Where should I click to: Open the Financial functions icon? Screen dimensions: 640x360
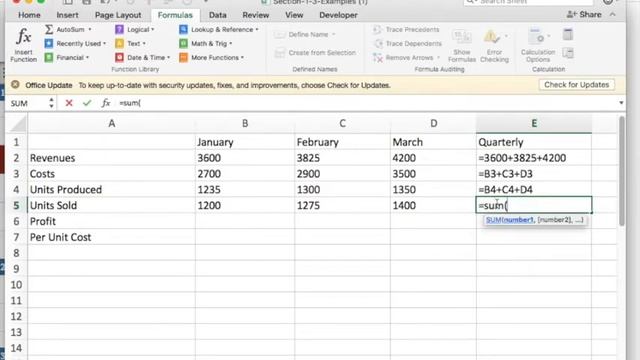tap(49, 58)
